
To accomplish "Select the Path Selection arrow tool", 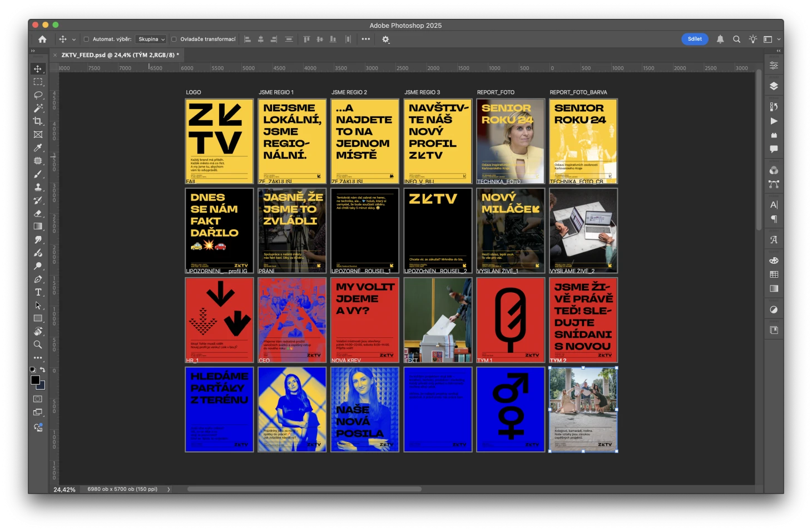I will pos(38,306).
